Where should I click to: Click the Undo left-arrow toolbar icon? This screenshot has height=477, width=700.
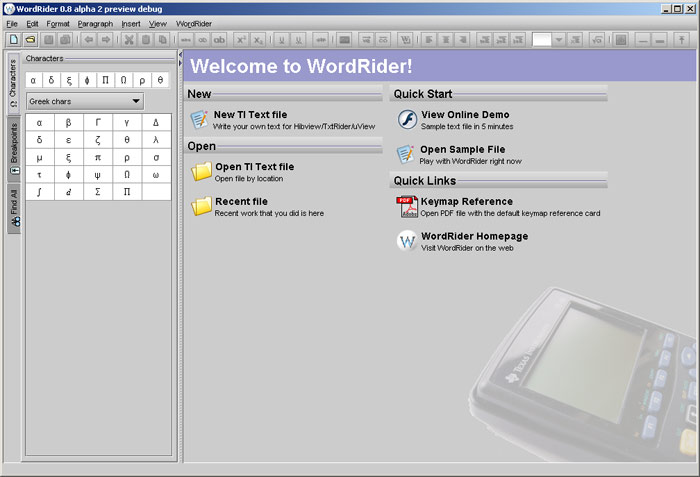pos(89,40)
